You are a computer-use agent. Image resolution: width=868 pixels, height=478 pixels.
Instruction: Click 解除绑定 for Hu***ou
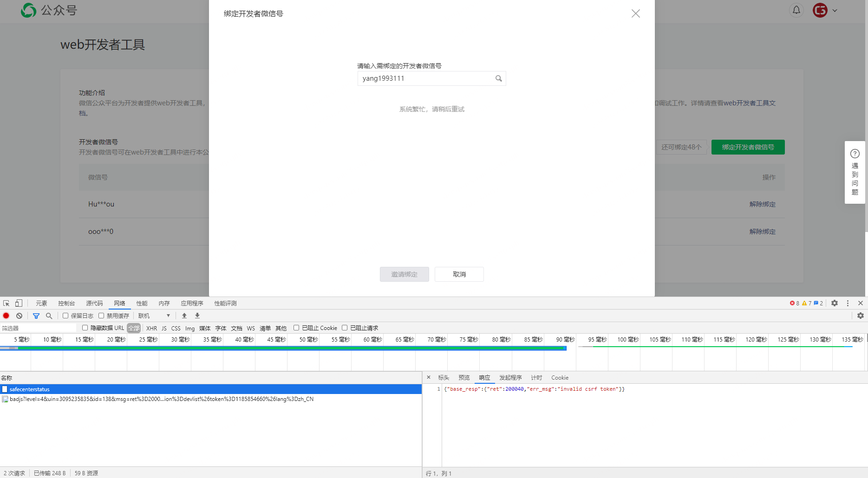(x=762, y=204)
